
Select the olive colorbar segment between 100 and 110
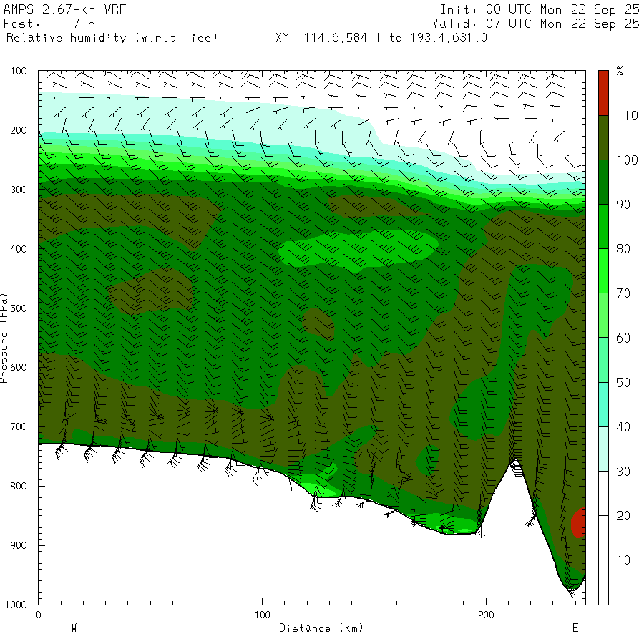coord(603,137)
